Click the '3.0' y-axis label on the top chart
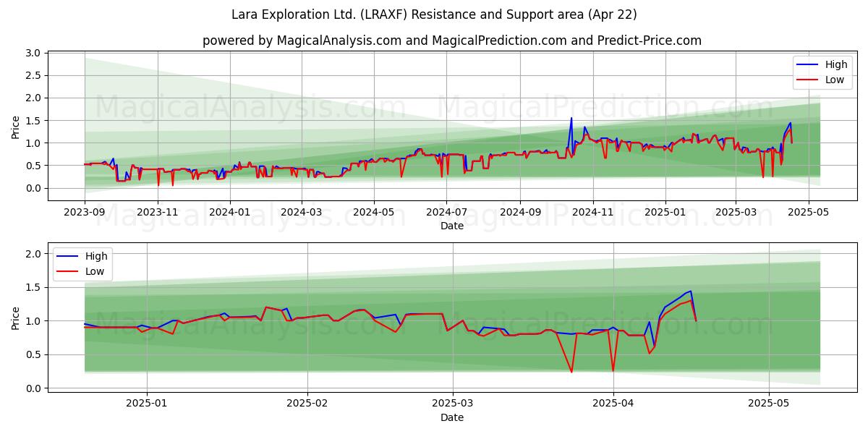 [x=32, y=53]
